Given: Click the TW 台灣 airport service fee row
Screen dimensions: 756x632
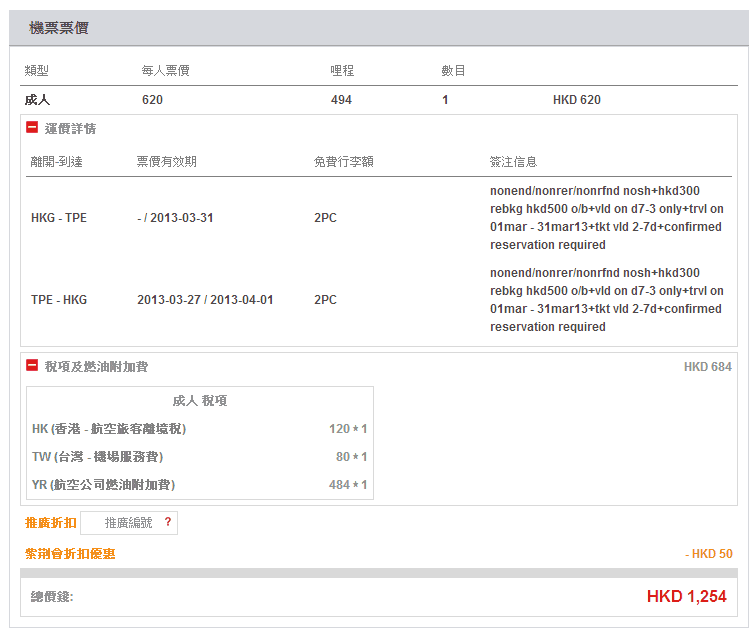Looking at the screenshot, I should (x=98, y=457).
